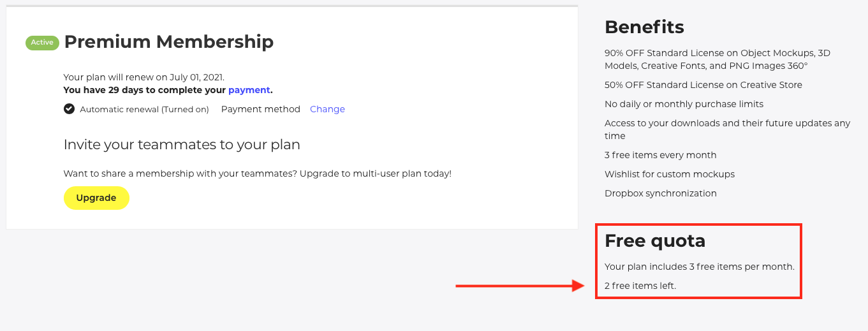Screen dimensions: 868x331
Task: Select the 90% OFF Standard License benefit
Action: pyautogui.click(x=717, y=59)
